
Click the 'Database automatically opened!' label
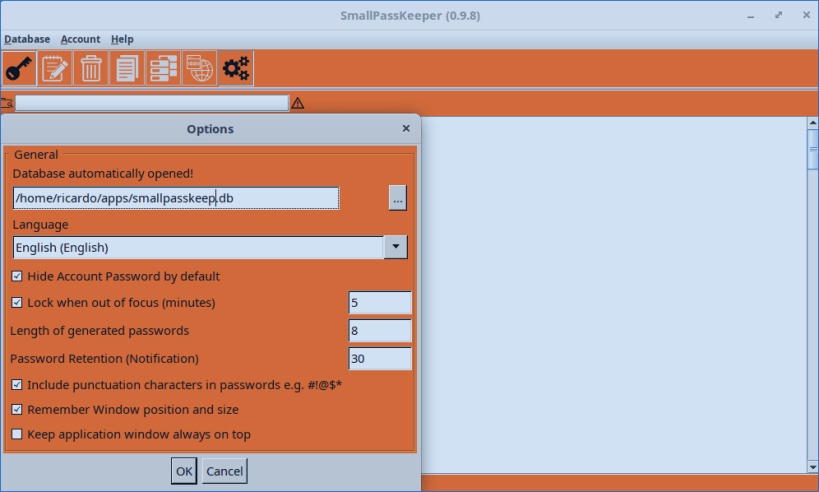point(103,173)
